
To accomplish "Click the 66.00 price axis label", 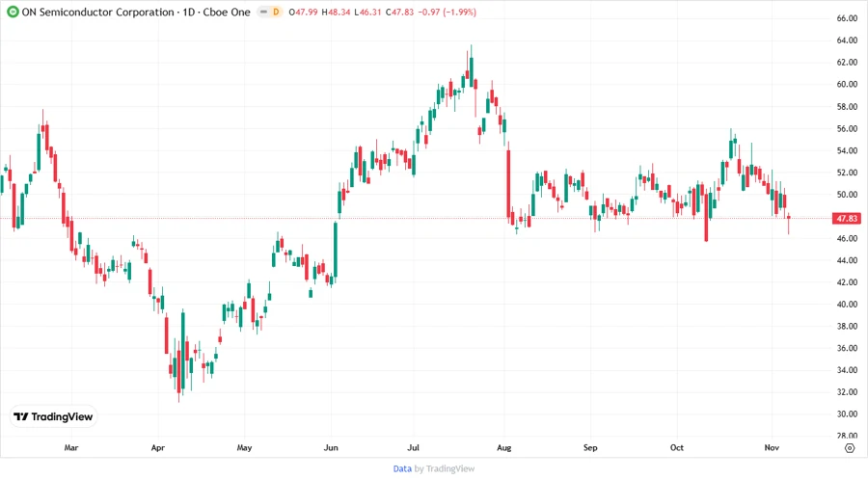I will (847, 18).
